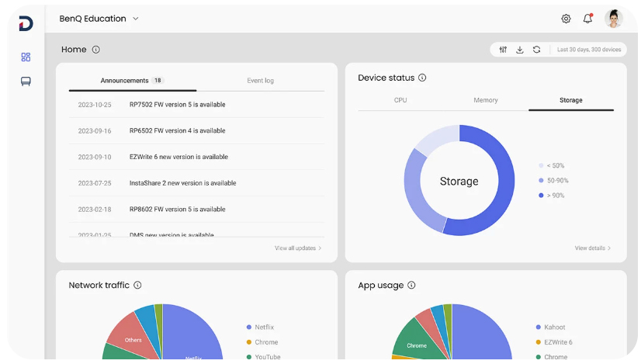The width and height of the screenshot is (641, 364).
Task: Open the devices display icon in sidebar
Action: (26, 81)
